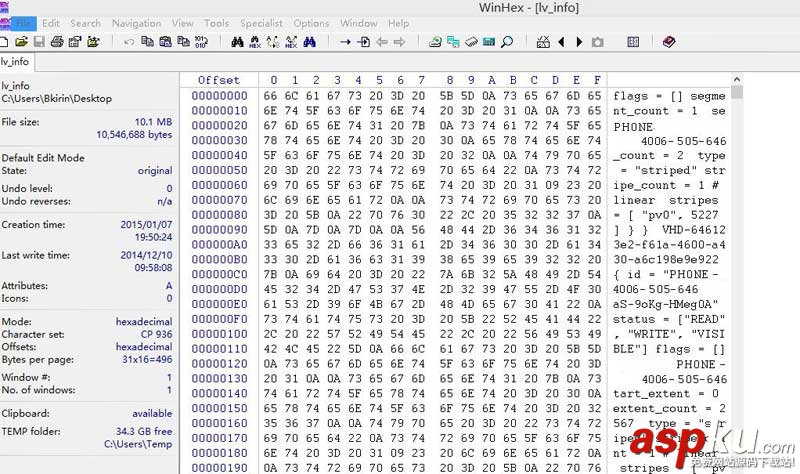800x474 pixels.
Task: Click the offset 00000190 row label
Action: tap(219, 467)
